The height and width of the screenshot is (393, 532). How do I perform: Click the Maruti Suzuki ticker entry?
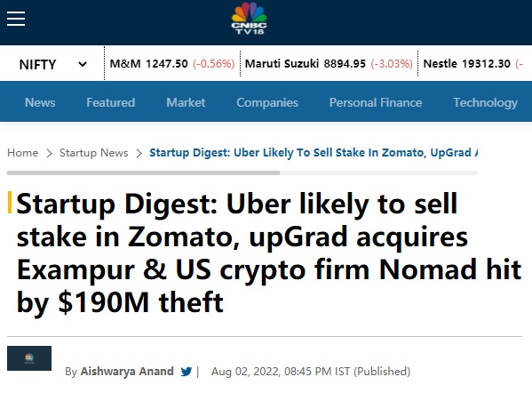tap(329, 63)
